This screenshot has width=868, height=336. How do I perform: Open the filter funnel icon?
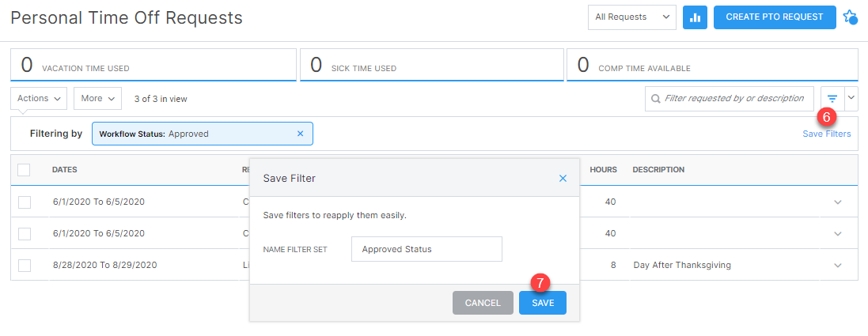(832, 99)
